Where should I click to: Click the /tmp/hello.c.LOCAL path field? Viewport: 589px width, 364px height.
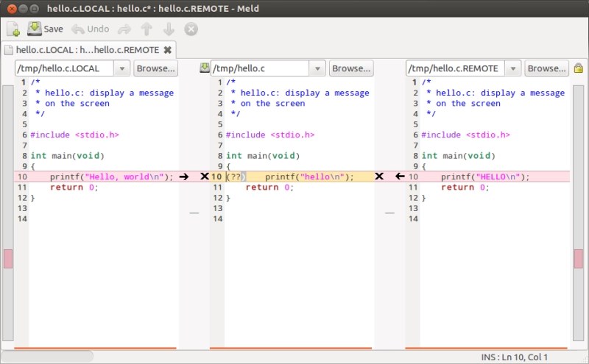[x=65, y=68]
